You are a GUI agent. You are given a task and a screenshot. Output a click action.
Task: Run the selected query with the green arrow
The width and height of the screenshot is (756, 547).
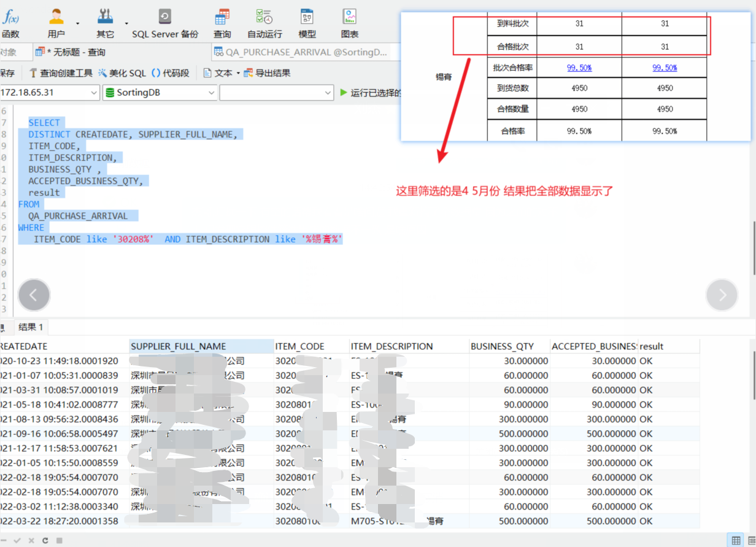pyautogui.click(x=344, y=93)
